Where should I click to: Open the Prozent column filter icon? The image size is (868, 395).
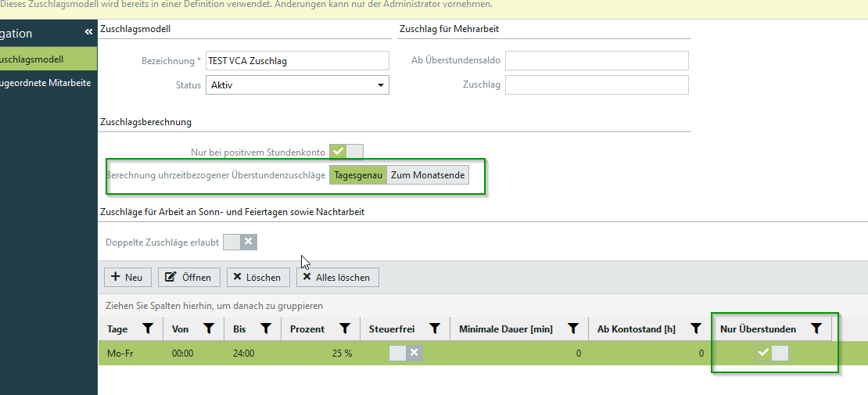[x=344, y=329]
